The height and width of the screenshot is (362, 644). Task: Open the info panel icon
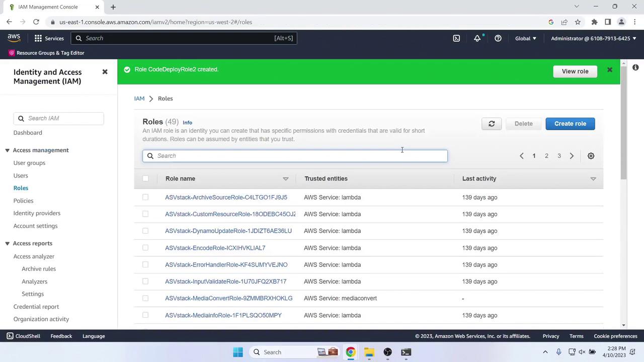coord(635,67)
